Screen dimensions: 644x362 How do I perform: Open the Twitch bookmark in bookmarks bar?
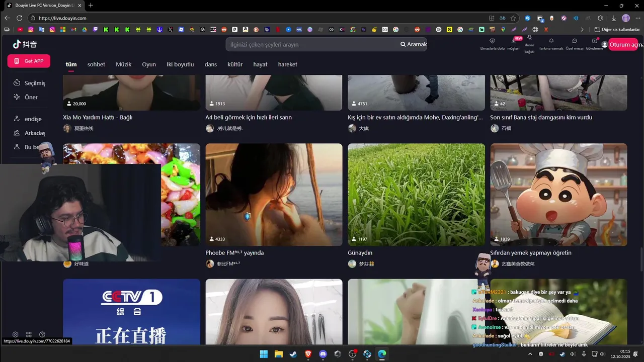96,30
